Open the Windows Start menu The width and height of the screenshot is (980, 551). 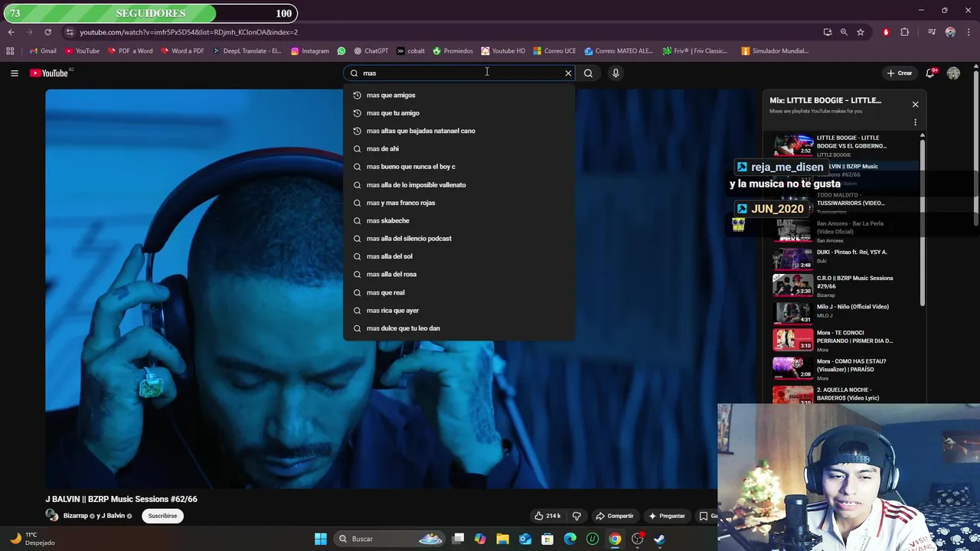(321, 539)
